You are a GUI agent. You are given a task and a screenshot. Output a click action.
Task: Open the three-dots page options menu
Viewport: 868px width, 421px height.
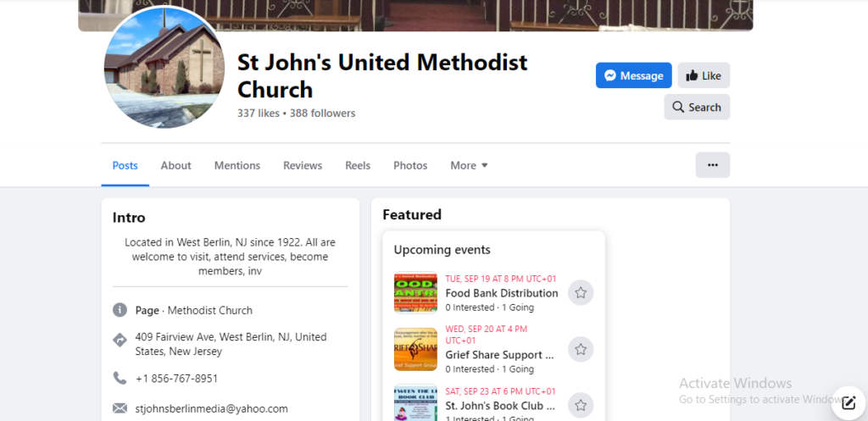(x=712, y=165)
